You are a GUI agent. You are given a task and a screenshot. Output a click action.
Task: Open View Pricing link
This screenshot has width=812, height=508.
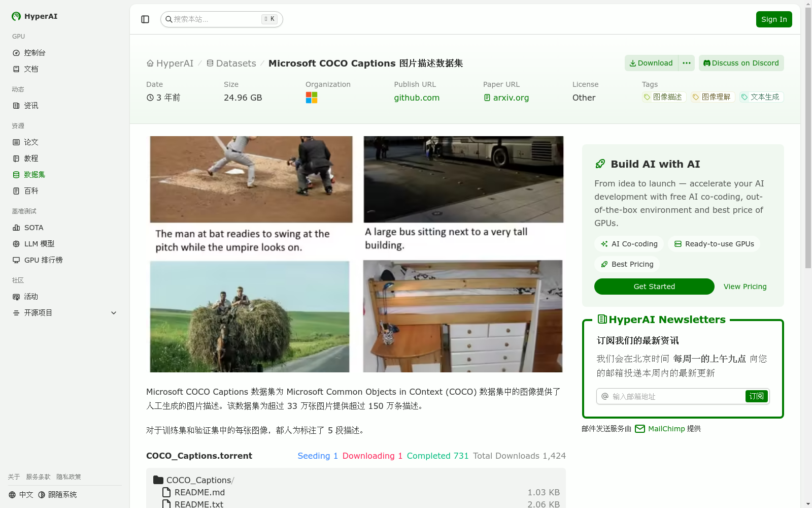tap(745, 287)
